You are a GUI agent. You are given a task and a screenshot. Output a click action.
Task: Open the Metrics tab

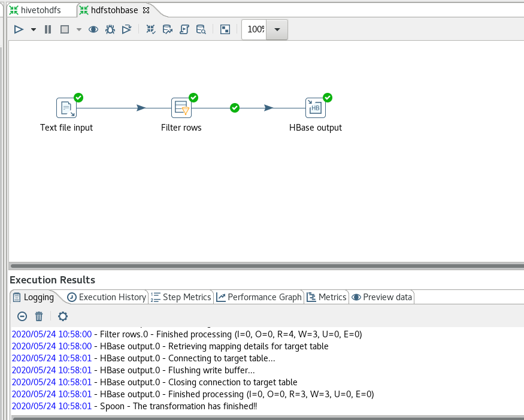point(326,297)
